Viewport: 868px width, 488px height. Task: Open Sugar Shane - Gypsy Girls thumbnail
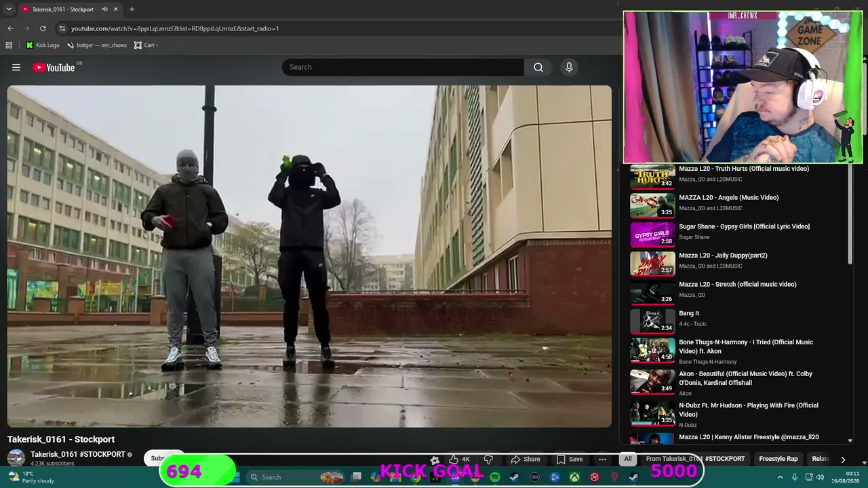coord(652,235)
